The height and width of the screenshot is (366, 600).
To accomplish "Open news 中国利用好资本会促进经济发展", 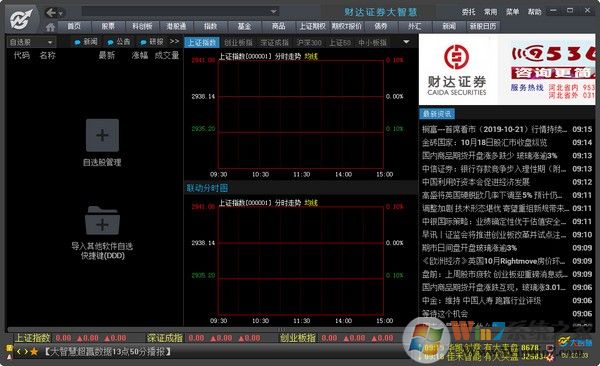I will (476, 182).
